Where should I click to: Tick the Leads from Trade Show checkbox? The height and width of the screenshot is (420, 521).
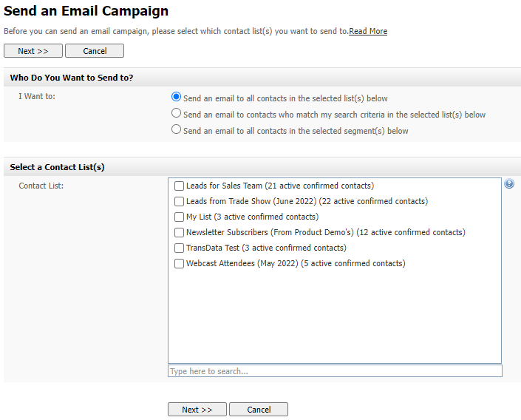coord(180,201)
